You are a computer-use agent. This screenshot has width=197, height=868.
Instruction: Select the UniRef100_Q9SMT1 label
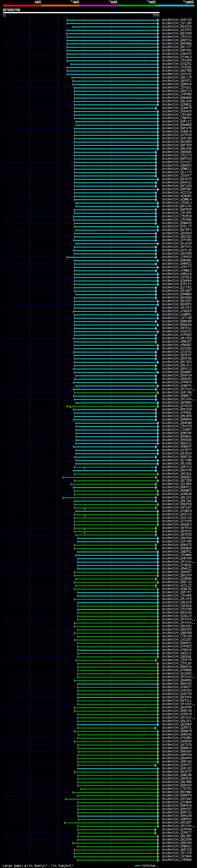[177, 81]
